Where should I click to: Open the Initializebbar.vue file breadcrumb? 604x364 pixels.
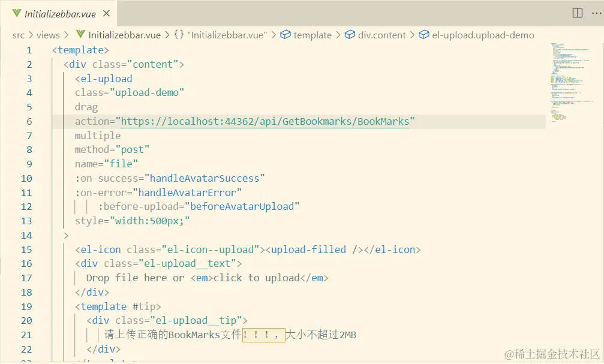[124, 35]
